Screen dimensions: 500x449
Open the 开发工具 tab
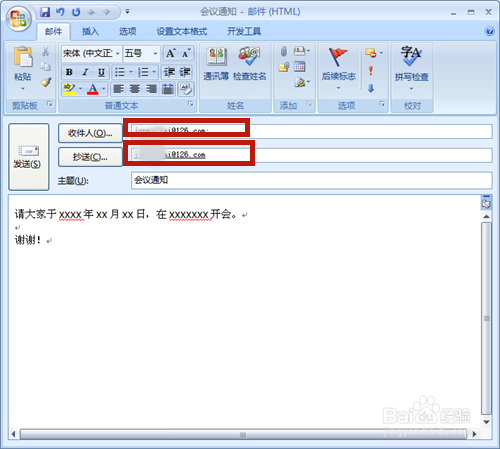point(244,31)
